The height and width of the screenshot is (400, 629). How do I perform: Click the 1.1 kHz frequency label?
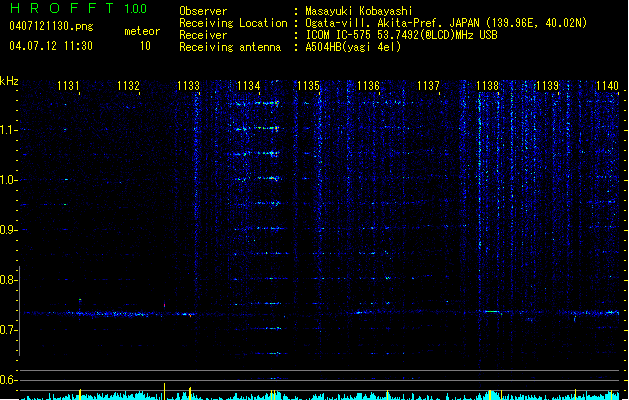click(8, 130)
